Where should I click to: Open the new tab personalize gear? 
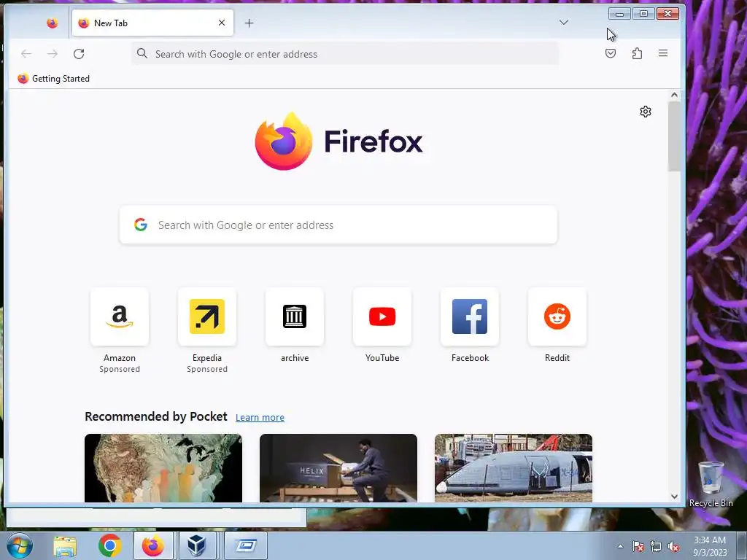pos(646,112)
